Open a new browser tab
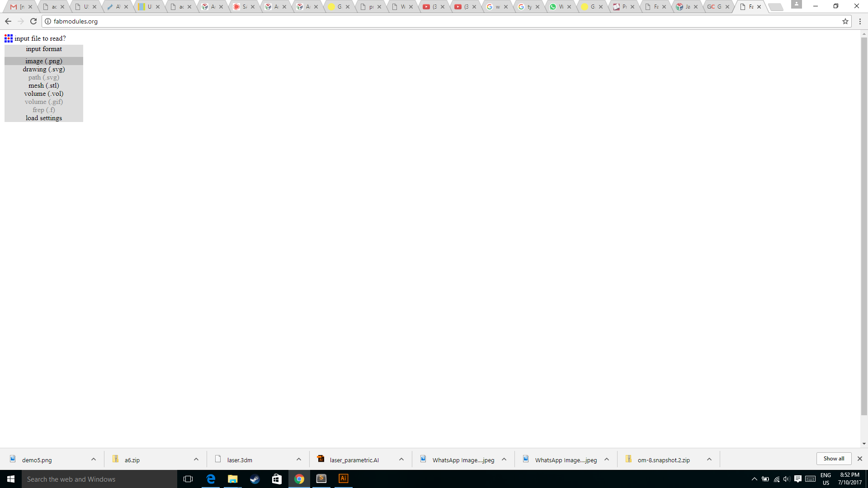 pos(776,7)
